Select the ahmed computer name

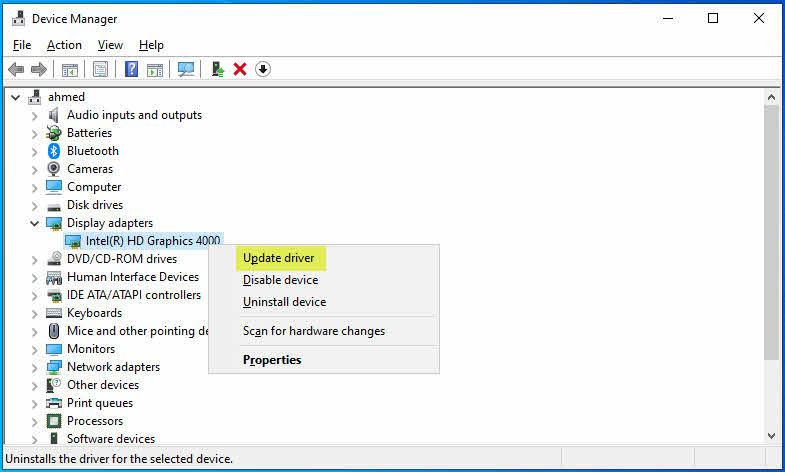point(66,97)
